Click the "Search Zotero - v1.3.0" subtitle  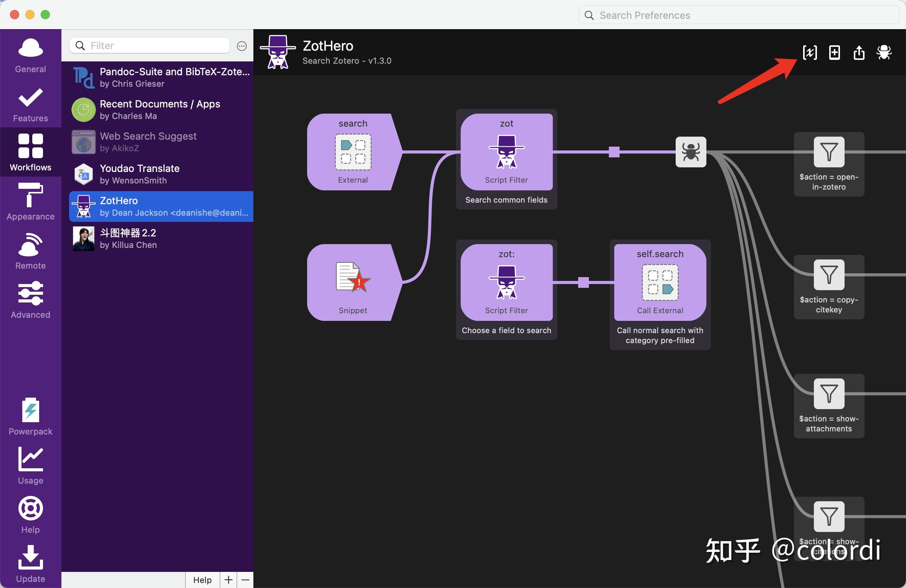347,61
